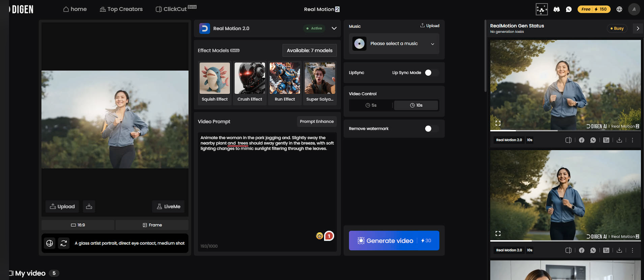Click Real Motion 2 title tab
The width and height of the screenshot is (644, 280).
click(322, 9)
